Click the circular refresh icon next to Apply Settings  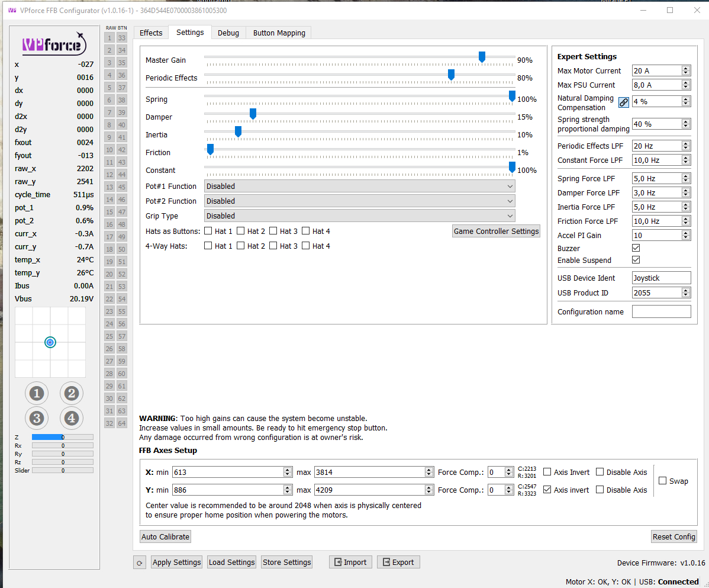coord(140,562)
